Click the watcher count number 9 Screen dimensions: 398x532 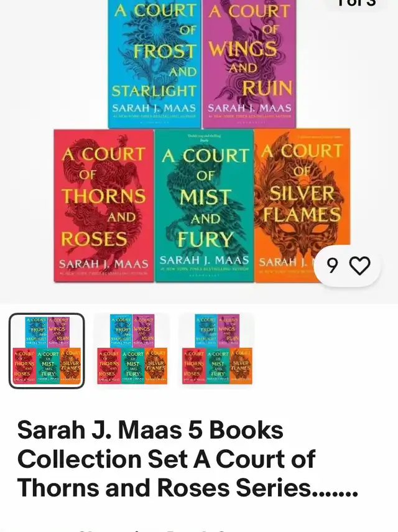(x=333, y=266)
